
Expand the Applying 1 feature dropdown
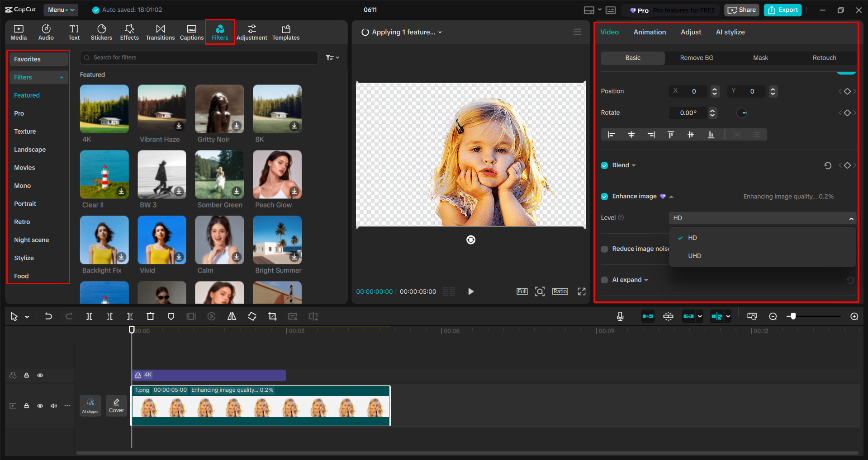tap(440, 32)
